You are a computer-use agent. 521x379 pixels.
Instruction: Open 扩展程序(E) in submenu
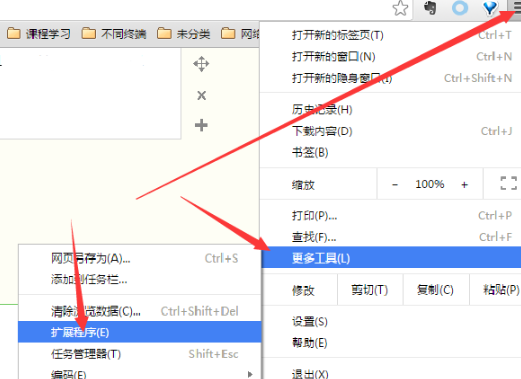pos(139,332)
